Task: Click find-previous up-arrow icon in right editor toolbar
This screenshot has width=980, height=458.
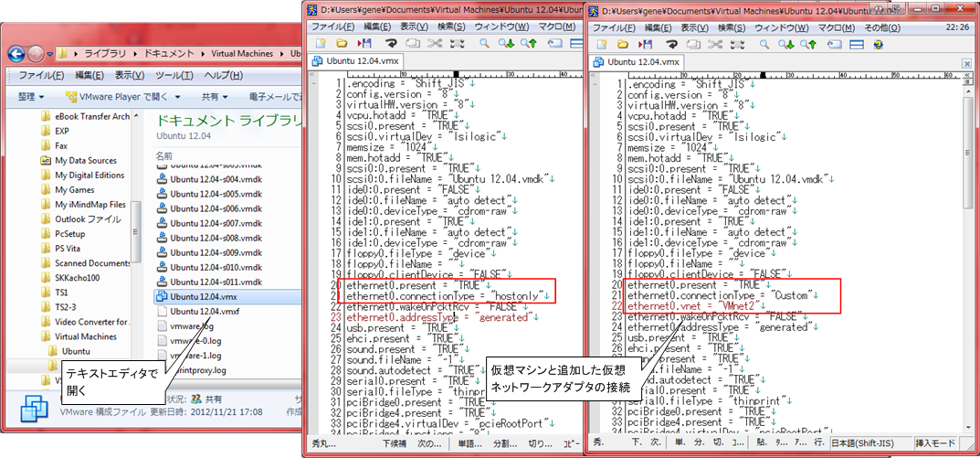Action: (x=806, y=43)
